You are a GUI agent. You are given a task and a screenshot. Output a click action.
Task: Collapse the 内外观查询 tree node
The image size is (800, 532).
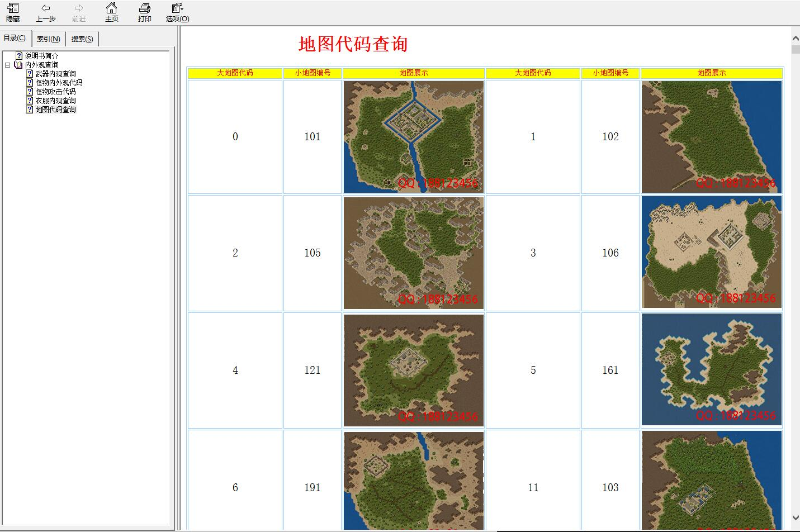point(8,65)
